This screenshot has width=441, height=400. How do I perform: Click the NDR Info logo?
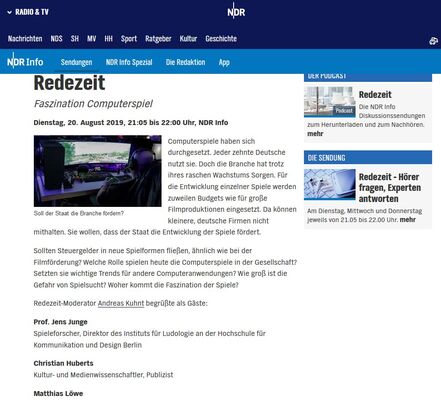pos(25,61)
